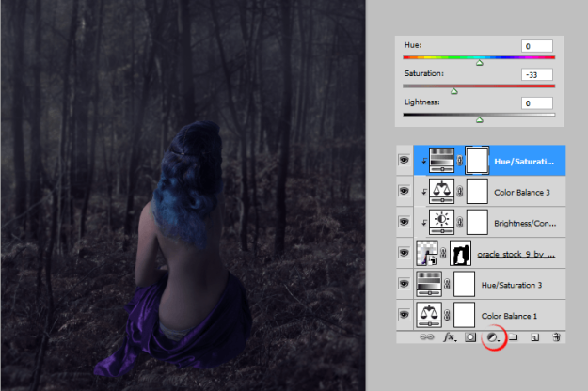Hide the Color Balance 1 layer

(404, 315)
